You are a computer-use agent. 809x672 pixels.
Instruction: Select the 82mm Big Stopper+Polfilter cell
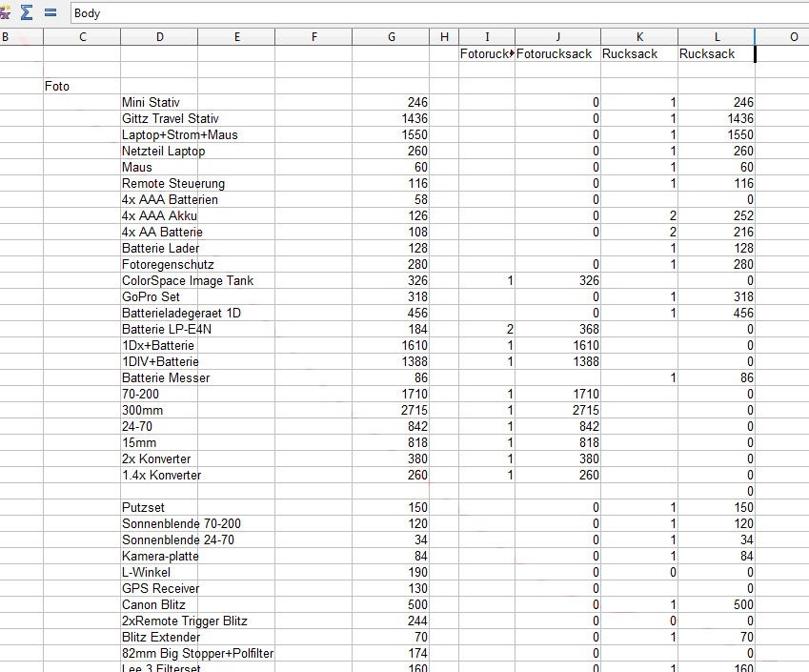click(204, 653)
